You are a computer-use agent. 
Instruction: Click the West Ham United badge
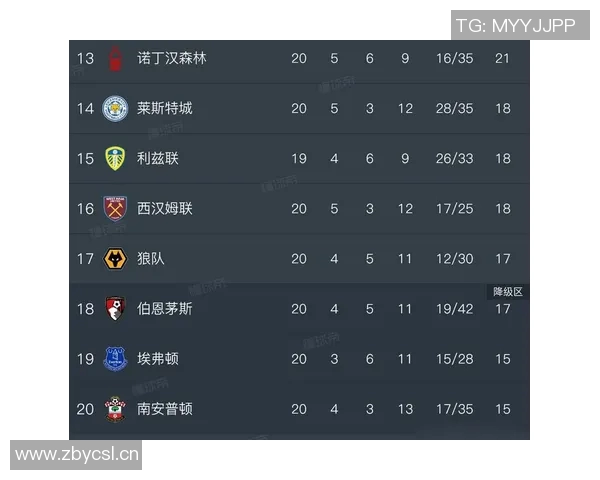pos(116,208)
